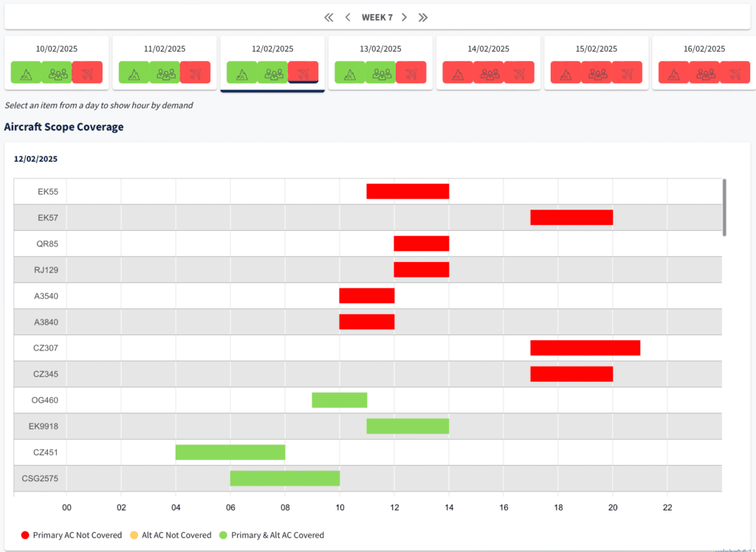Click the aircraft icon for 12/02/2025
The height and width of the screenshot is (552, 756).
(x=303, y=72)
